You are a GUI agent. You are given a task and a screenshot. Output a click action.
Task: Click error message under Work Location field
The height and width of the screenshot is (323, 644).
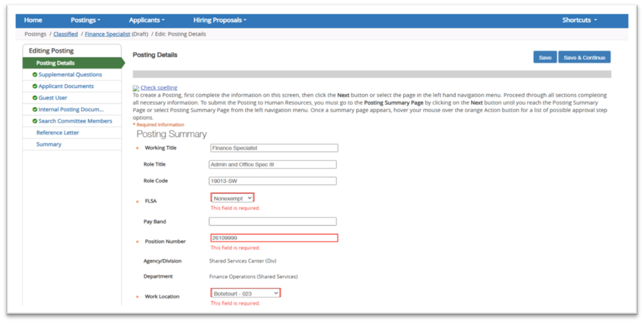(235, 304)
